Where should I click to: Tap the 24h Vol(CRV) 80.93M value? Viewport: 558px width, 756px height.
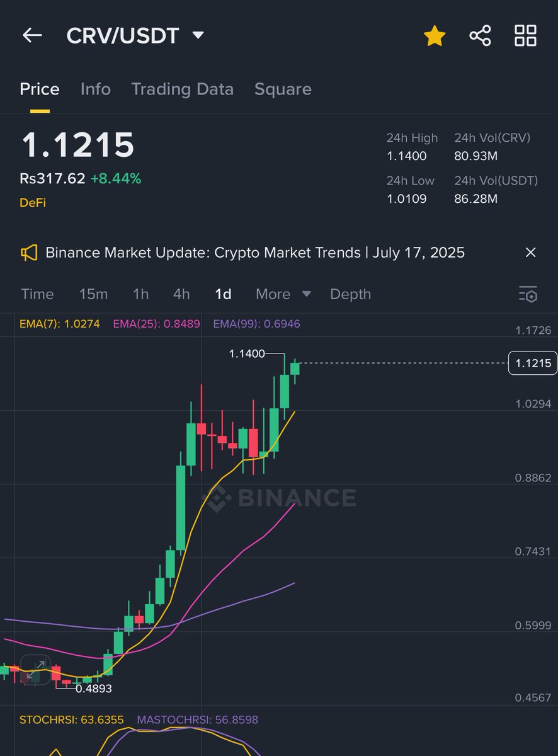(x=475, y=156)
